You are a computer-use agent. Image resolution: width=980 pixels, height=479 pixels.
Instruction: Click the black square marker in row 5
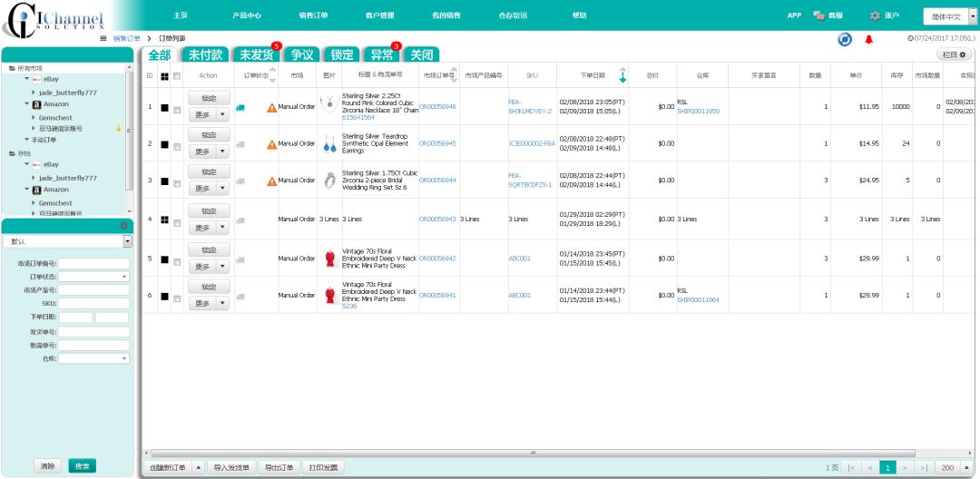[164, 259]
